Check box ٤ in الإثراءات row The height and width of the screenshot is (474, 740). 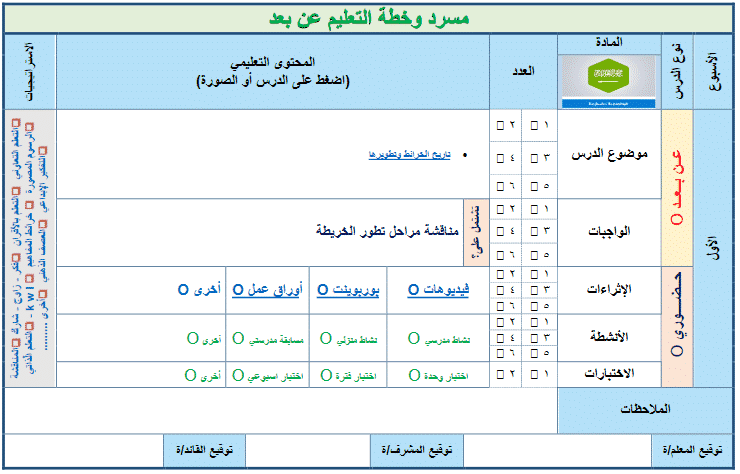[x=500, y=290]
